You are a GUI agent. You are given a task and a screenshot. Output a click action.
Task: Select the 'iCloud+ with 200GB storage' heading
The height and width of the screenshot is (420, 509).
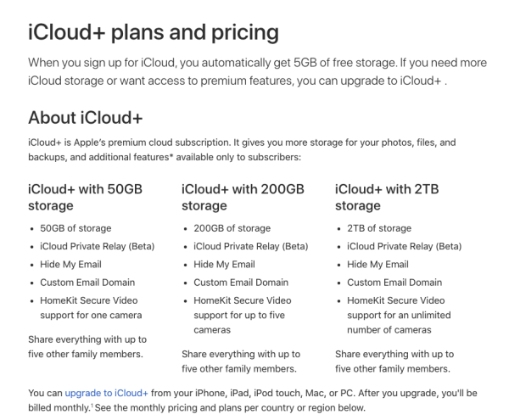click(243, 198)
